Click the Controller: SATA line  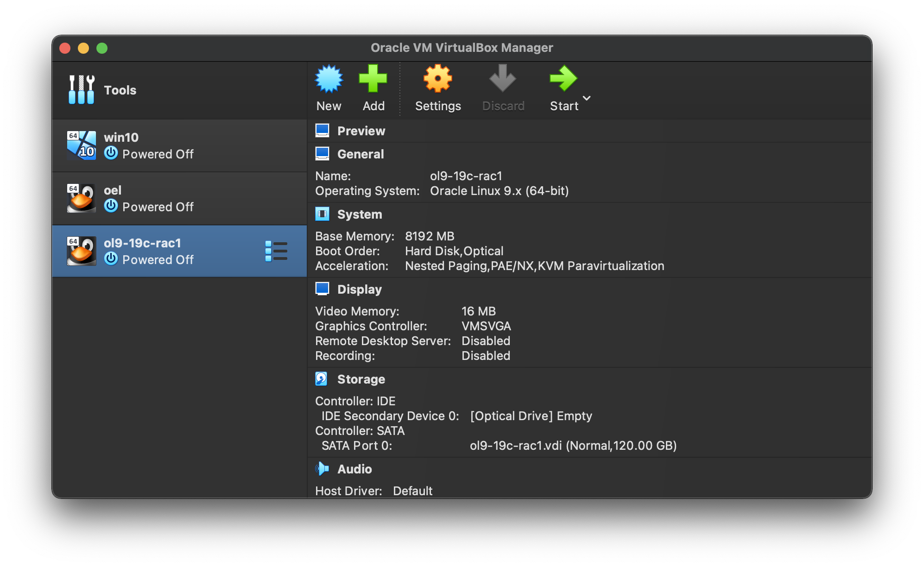tap(360, 431)
